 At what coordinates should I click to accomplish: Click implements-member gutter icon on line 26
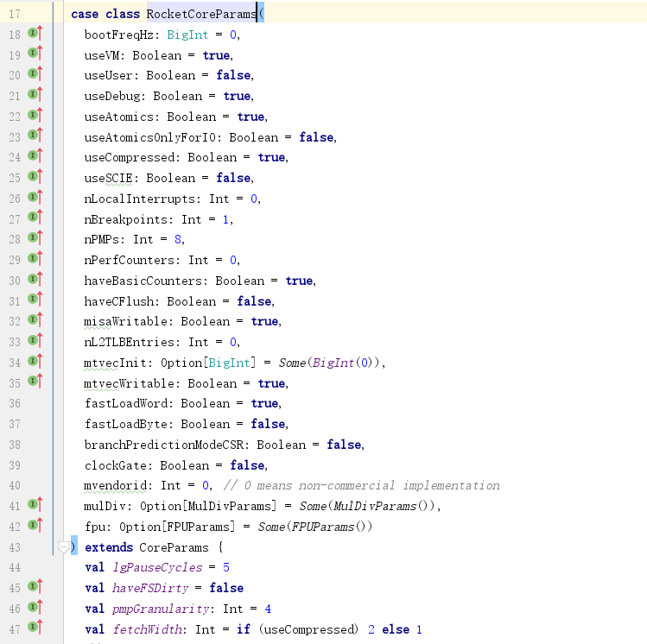tap(35, 197)
